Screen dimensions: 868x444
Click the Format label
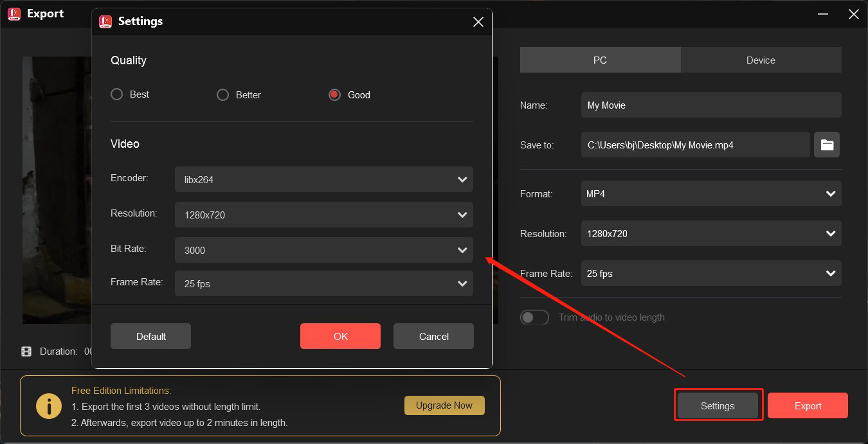pos(536,193)
